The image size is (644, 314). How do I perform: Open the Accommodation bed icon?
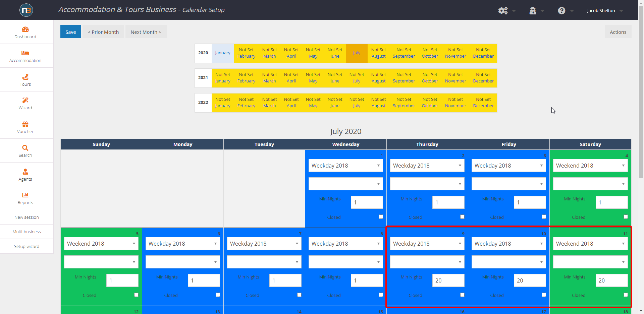coord(25,53)
